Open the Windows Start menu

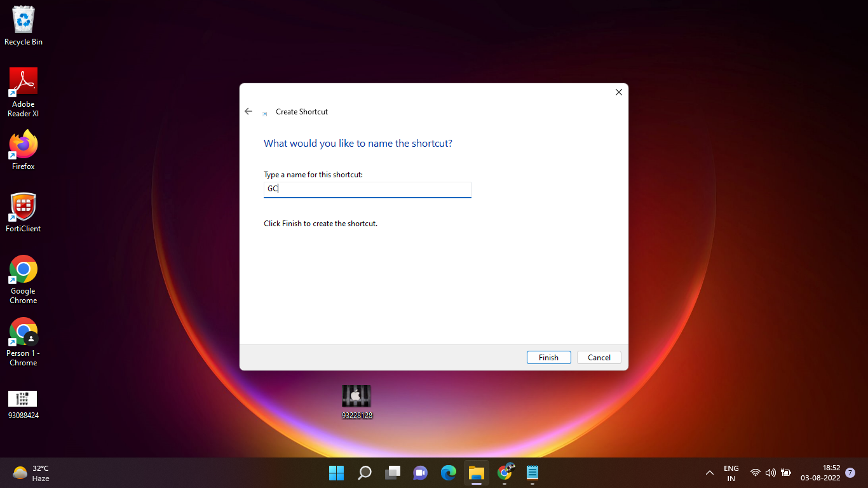tap(336, 473)
